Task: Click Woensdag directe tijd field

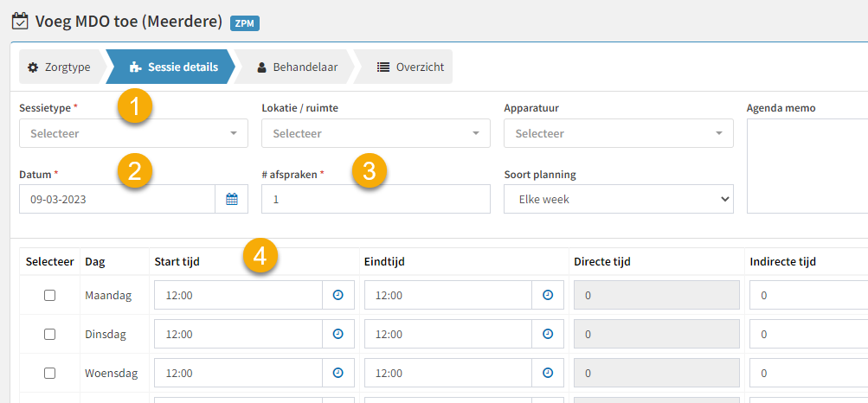Action: tap(657, 373)
